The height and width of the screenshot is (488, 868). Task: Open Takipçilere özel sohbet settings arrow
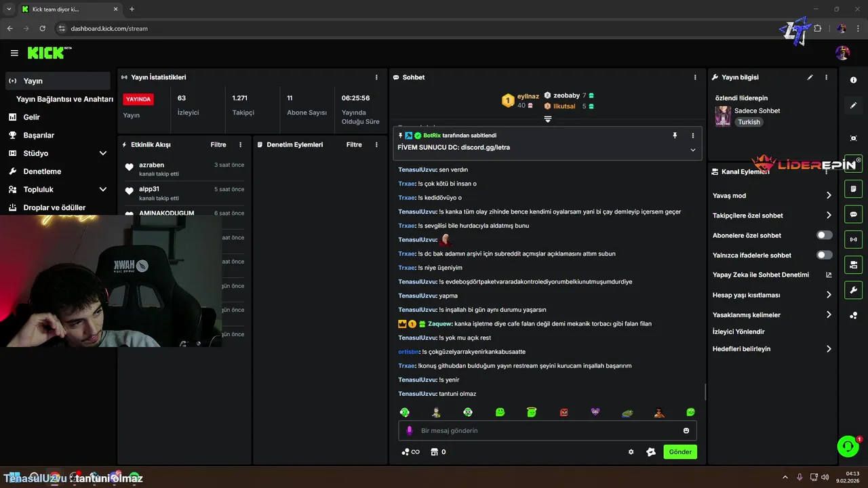click(x=828, y=216)
